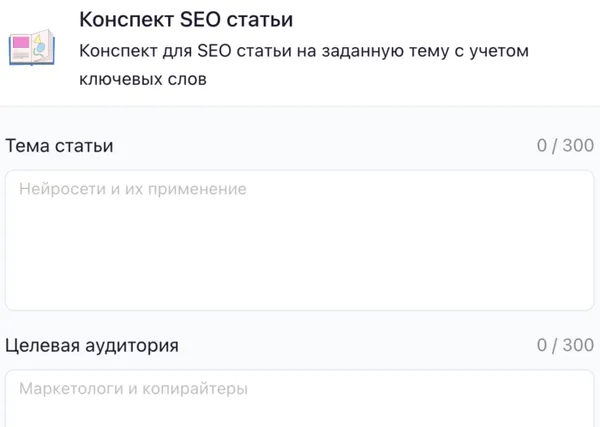Image resolution: width=600 pixels, height=427 pixels.
Task: Focus the "Тема статьи" text area
Action: click(x=300, y=240)
